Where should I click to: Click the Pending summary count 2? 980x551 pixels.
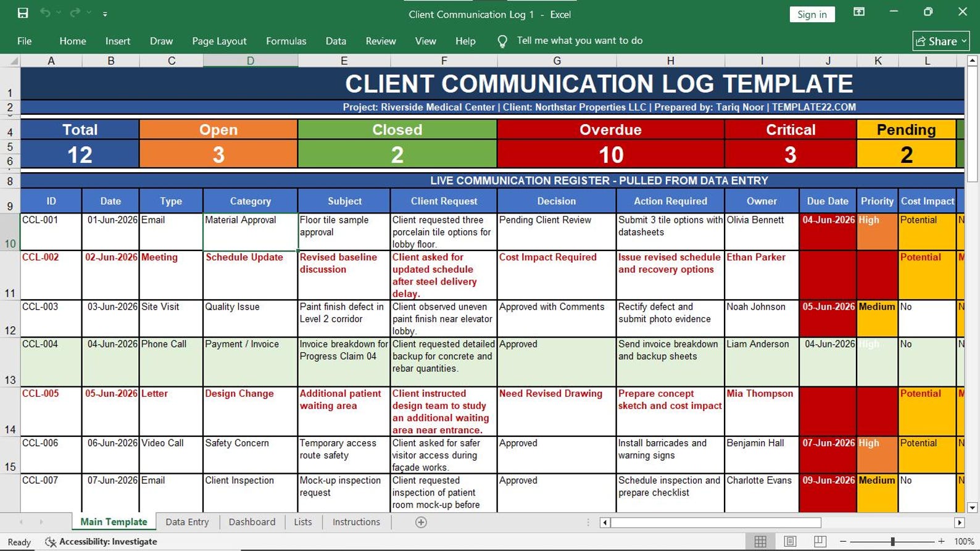[x=906, y=155]
